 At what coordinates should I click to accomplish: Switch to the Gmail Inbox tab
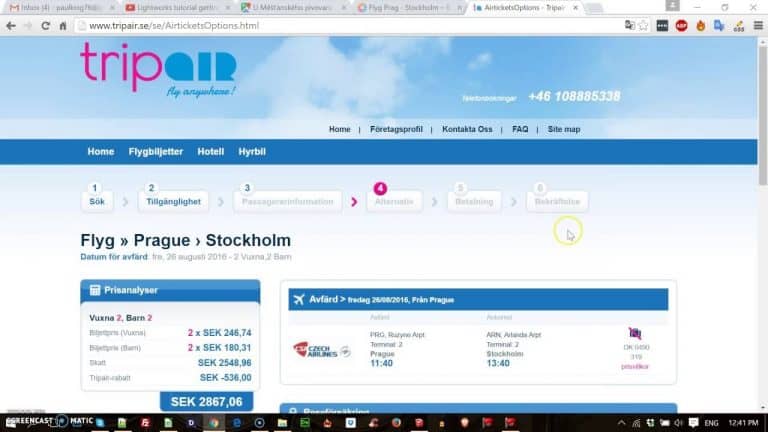[x=61, y=8]
